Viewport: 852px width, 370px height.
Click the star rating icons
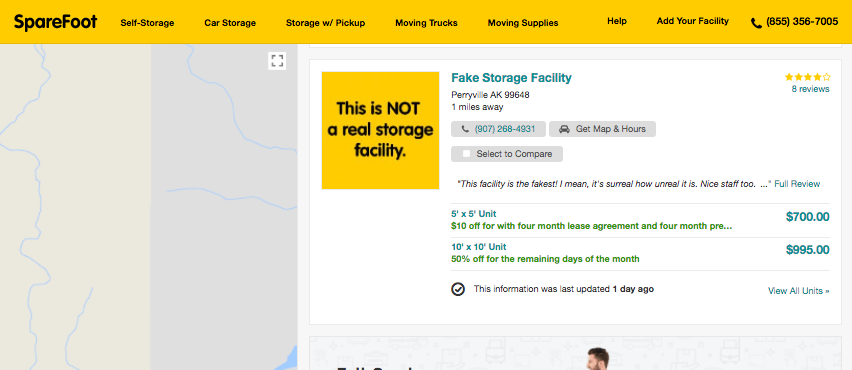coord(807,77)
